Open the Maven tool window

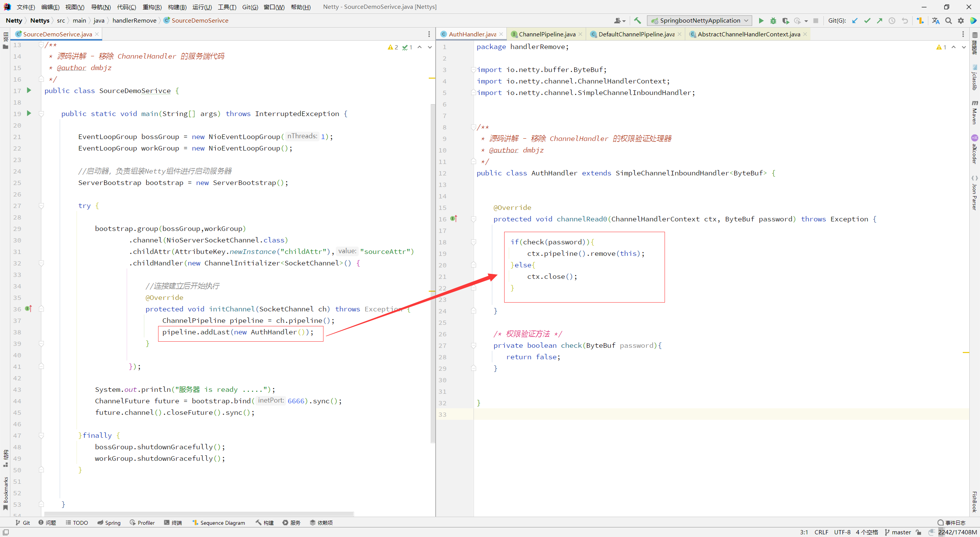pyautogui.click(x=975, y=112)
